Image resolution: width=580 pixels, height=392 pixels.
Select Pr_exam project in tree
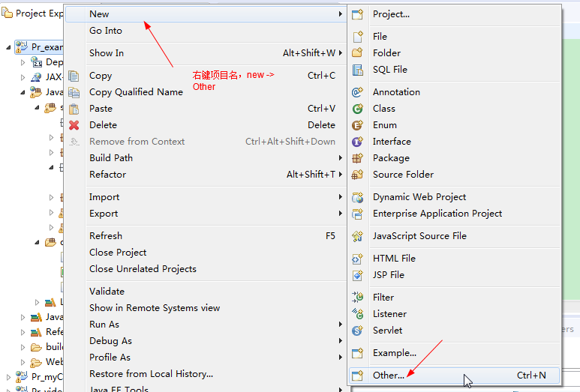click(x=39, y=47)
